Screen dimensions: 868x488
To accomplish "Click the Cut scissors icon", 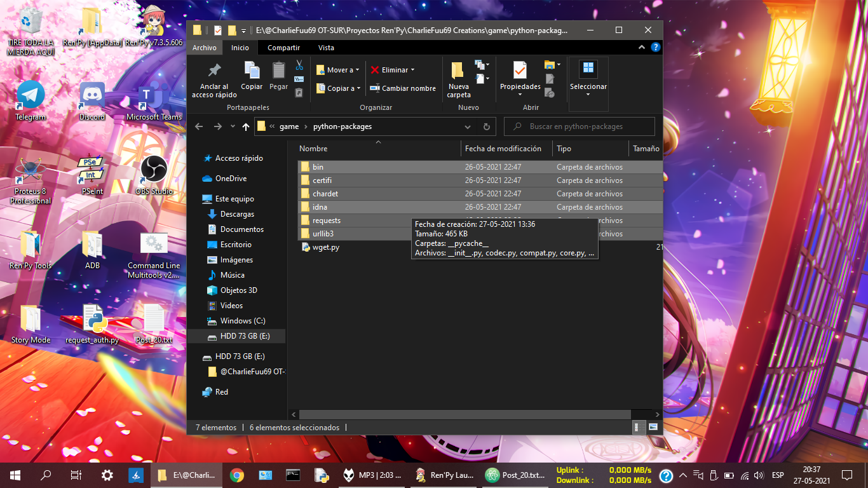I will coord(299,65).
